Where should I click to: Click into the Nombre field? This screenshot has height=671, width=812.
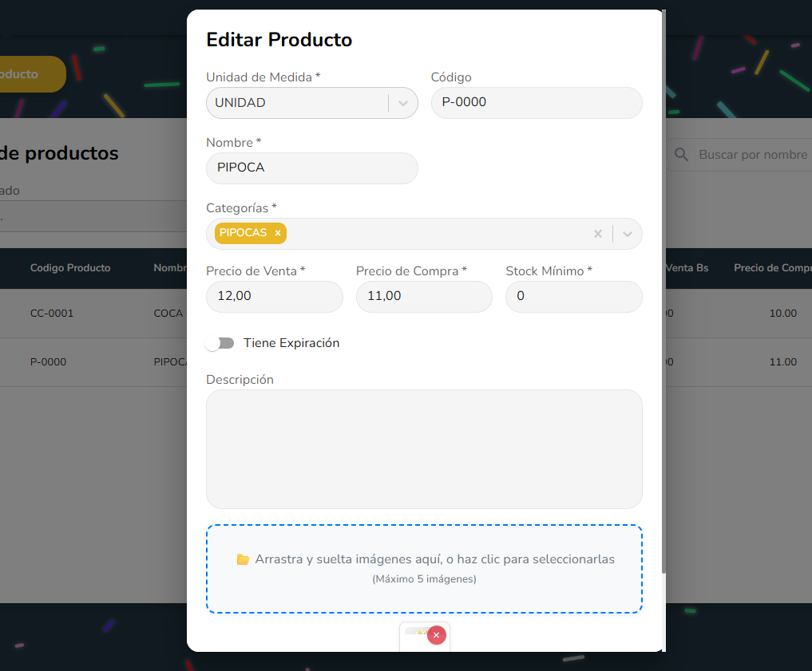click(311, 168)
